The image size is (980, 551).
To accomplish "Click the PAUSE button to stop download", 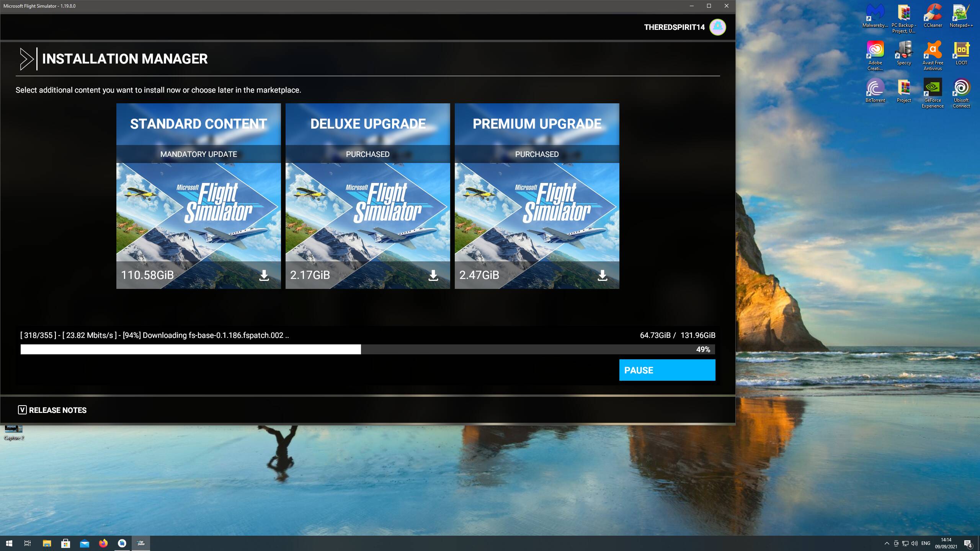I will click(667, 369).
